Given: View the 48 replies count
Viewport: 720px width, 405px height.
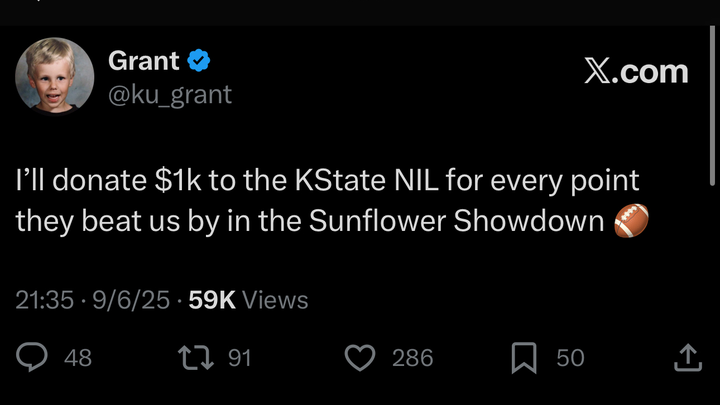Looking at the screenshot, I should point(77,358).
